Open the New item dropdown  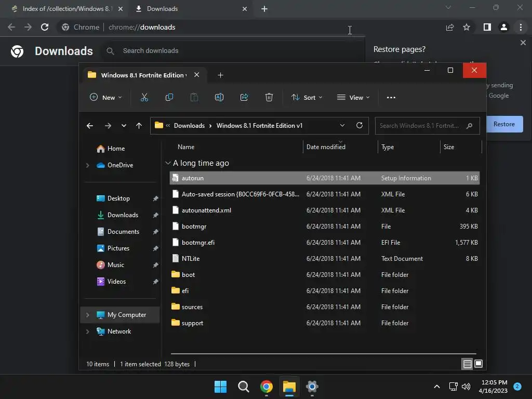point(106,97)
